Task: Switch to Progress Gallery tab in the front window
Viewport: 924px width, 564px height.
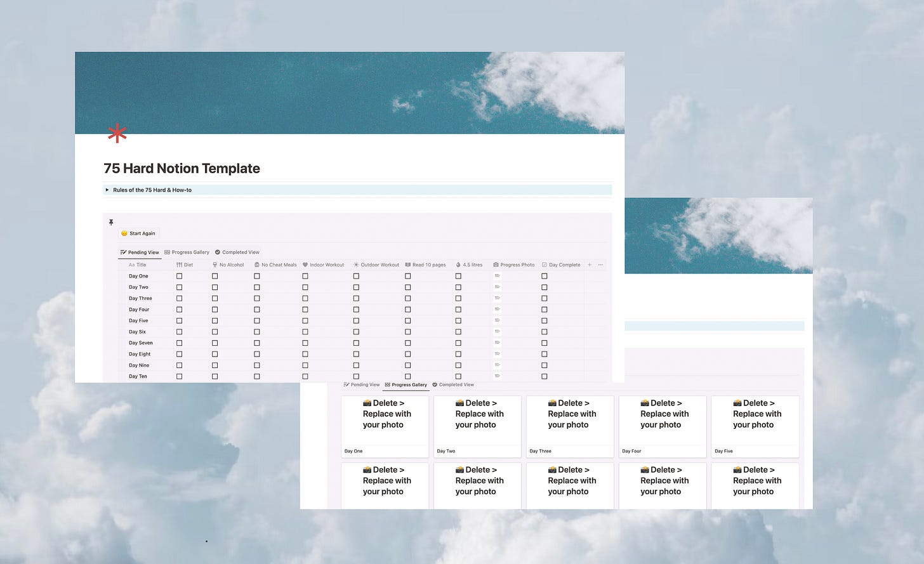Action: click(x=187, y=252)
